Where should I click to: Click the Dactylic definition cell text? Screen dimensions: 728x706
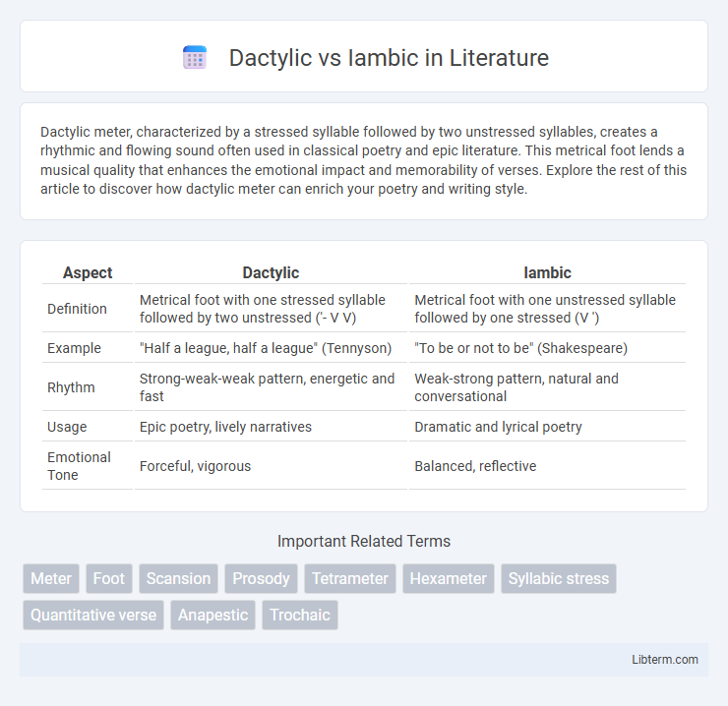tap(263, 309)
